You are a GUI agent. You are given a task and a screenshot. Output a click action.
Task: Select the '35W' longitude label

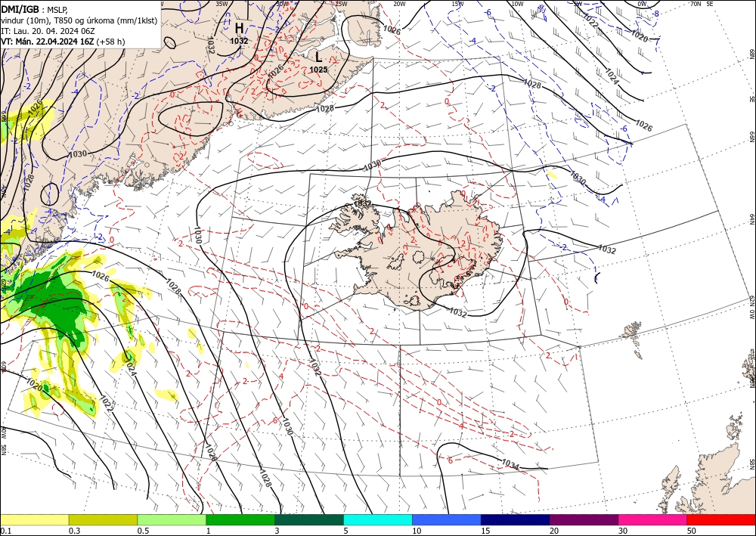(x=222, y=4)
